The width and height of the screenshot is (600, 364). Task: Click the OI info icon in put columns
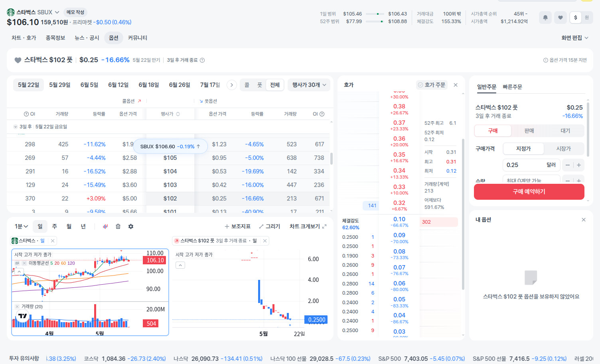322,114
